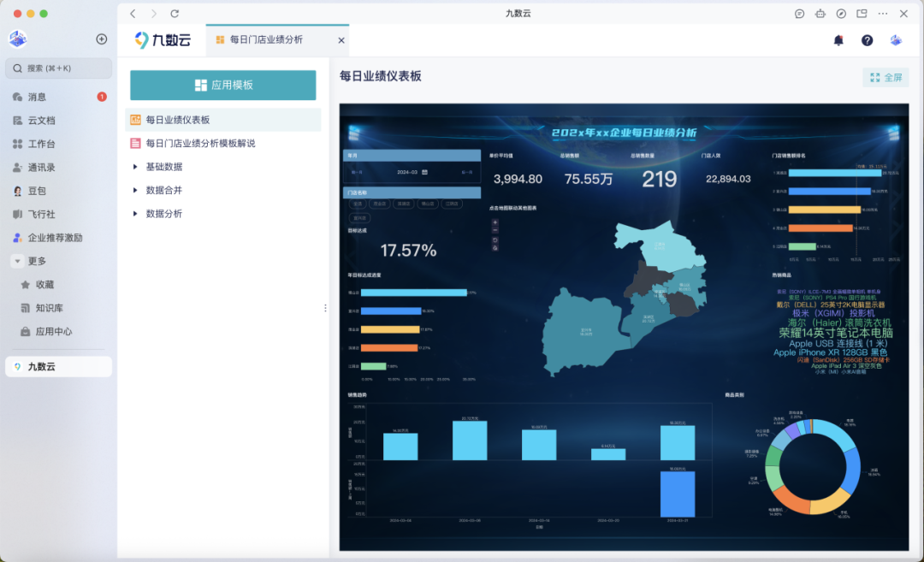Click the orange bar in 年目标达成进度 chart

tap(389, 347)
